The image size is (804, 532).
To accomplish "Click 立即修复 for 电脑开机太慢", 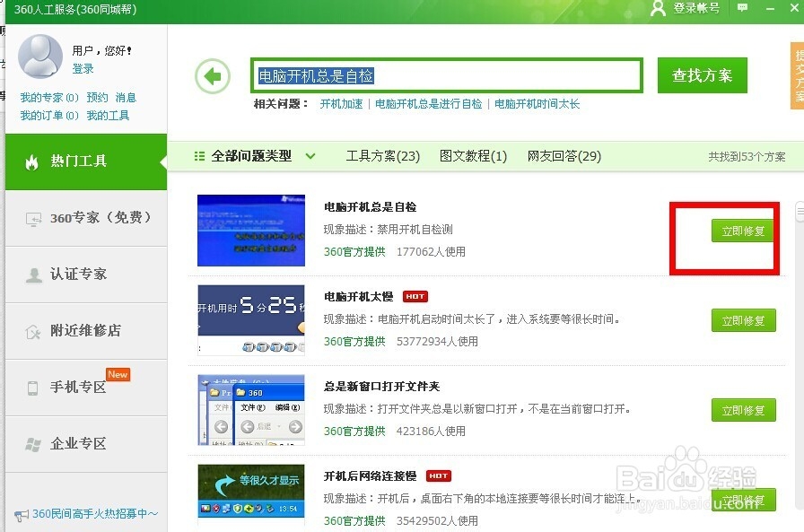I will (744, 320).
